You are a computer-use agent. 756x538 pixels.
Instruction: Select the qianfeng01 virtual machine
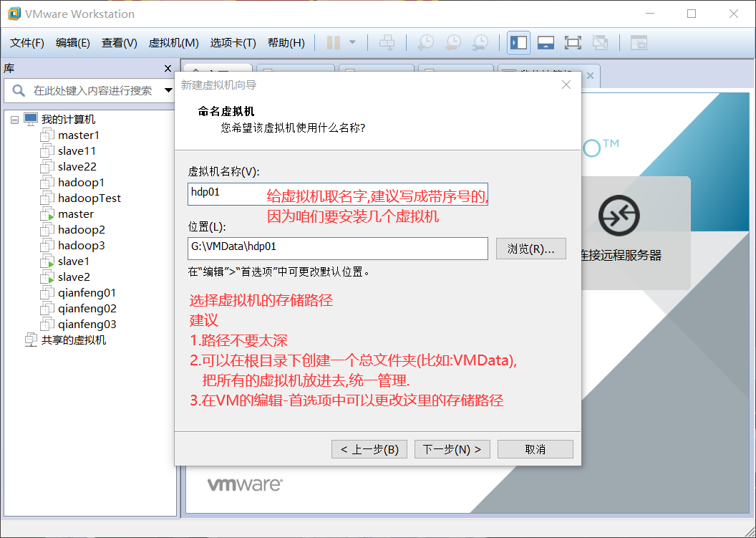[x=87, y=293]
